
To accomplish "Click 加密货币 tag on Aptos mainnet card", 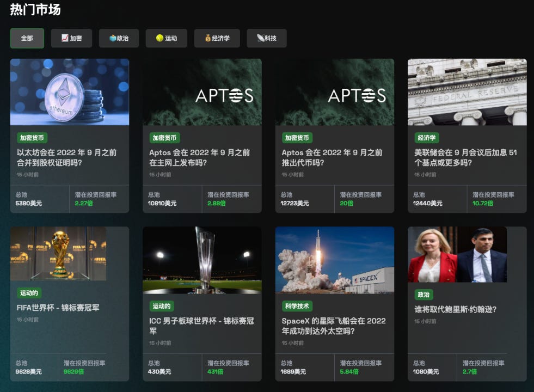I will (164, 138).
